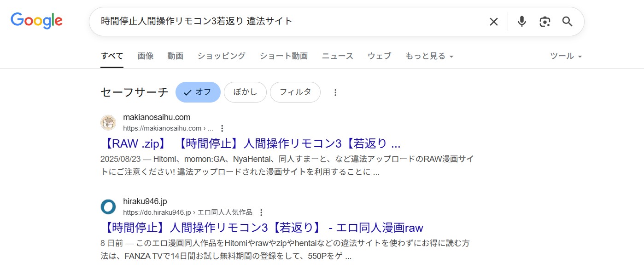This screenshot has width=644, height=269.
Task: Switch to the 画像 results tab
Action: pos(145,56)
